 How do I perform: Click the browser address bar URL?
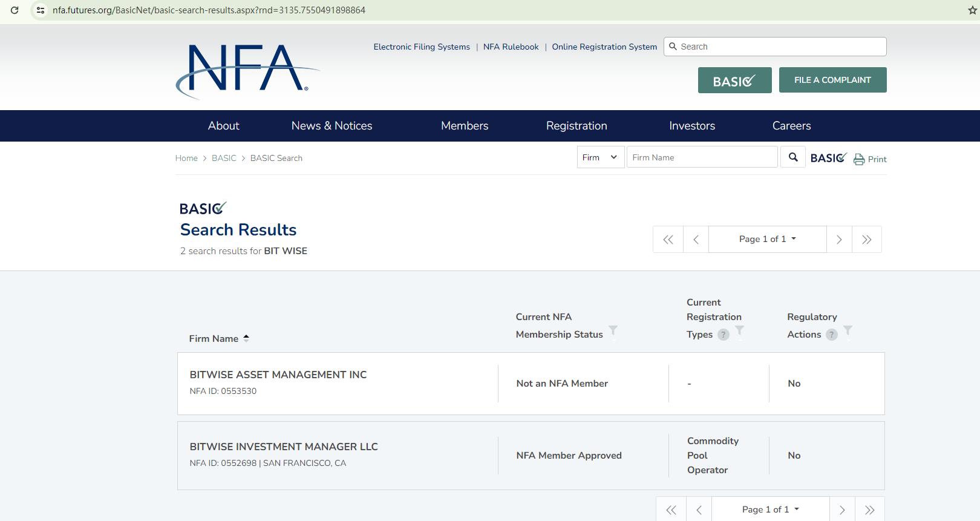(x=209, y=10)
